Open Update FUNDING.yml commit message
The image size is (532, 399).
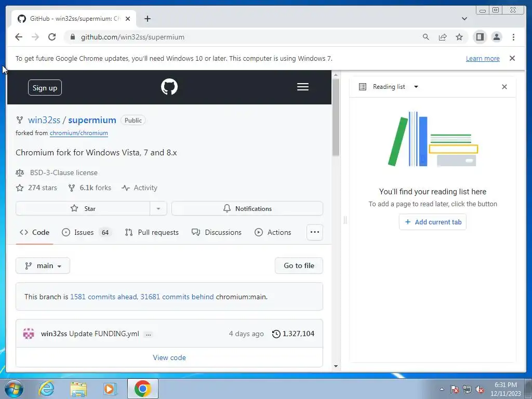(x=104, y=334)
